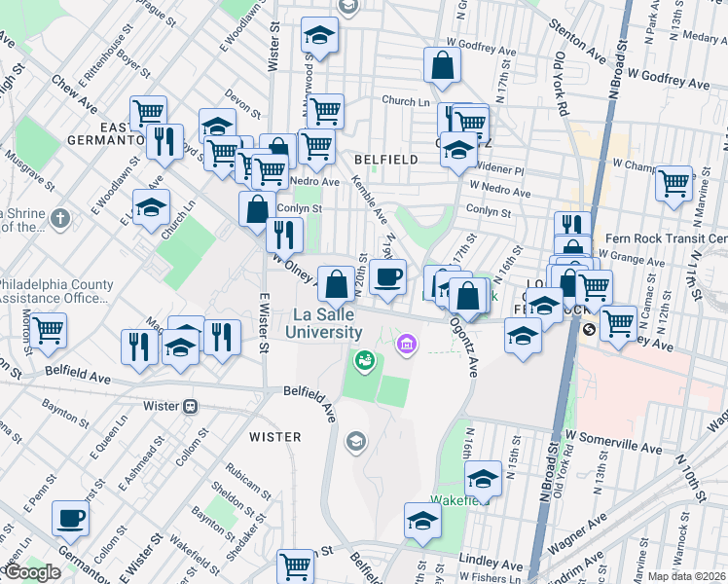Open the Google logo link
Image resolution: width=728 pixels, height=584 pixels.
click(31, 572)
